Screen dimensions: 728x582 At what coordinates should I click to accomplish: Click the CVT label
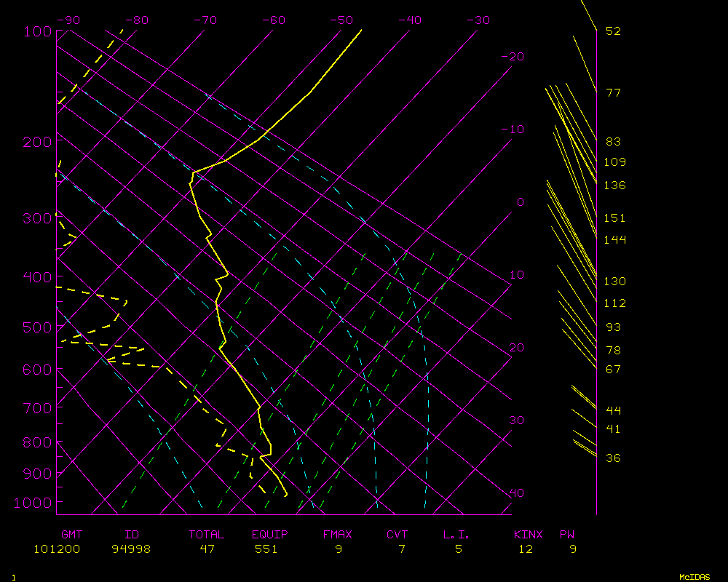tap(397, 535)
